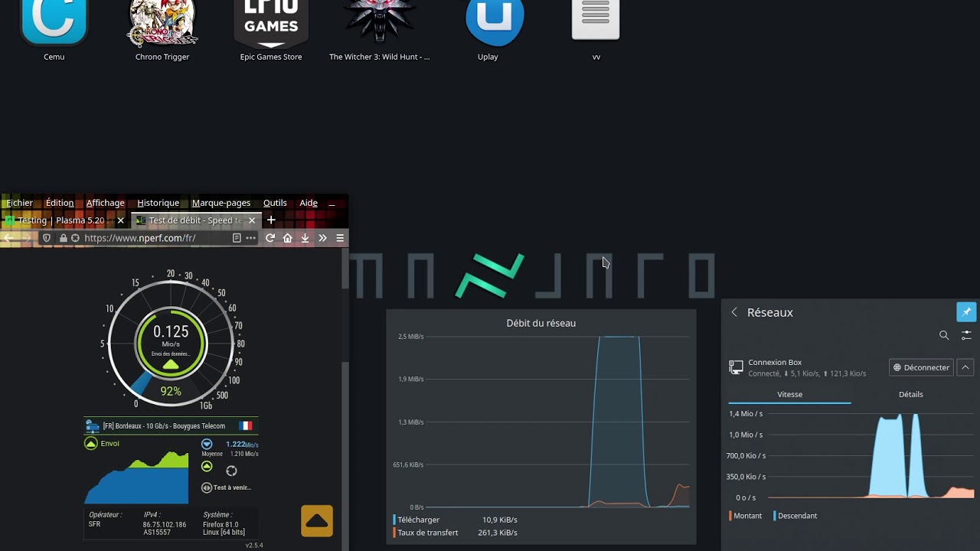This screenshot has width=980, height=551.
Task: Launch The Witcher 3: Wild Hunt shortcut
Action: click(380, 31)
